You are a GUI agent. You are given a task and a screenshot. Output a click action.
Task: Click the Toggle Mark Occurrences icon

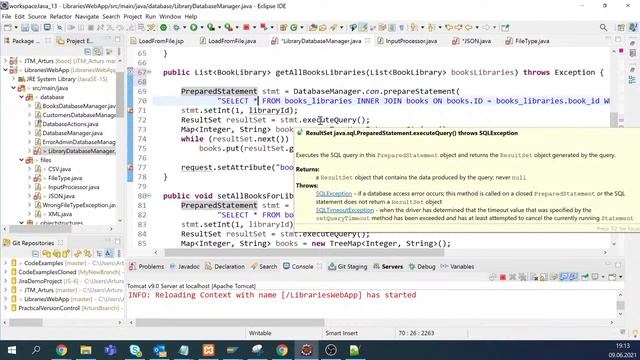click(x=363, y=27)
